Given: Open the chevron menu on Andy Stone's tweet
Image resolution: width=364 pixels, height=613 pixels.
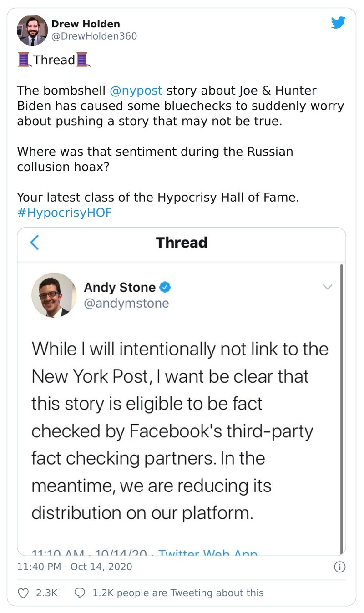Looking at the screenshot, I should point(327,287).
